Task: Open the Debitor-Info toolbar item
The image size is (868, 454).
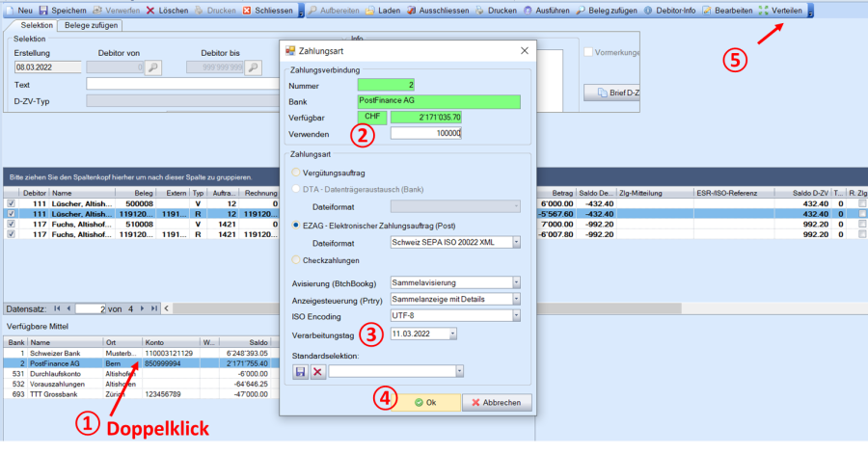Action: (647, 10)
